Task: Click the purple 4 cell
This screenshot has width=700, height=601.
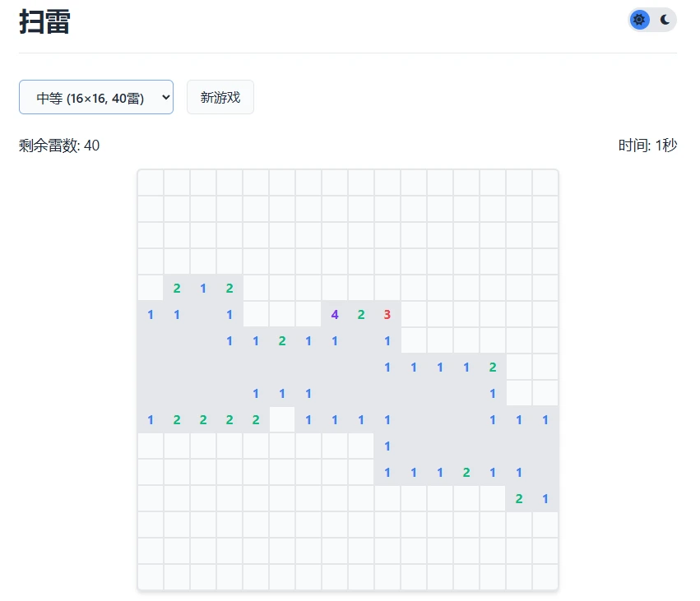Action: point(335,314)
